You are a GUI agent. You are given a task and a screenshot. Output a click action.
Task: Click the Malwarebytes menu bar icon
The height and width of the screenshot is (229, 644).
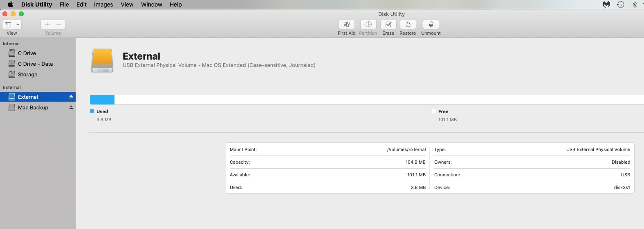pyautogui.click(x=606, y=4)
